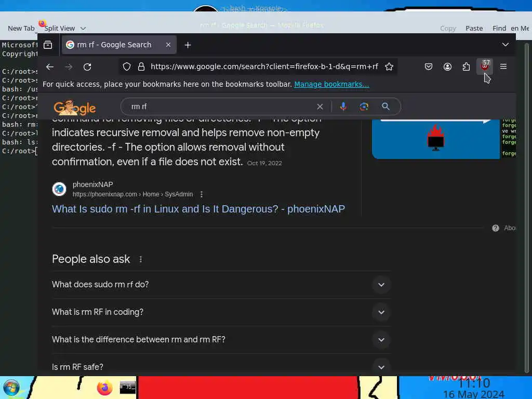Open tracking protection shield icon
This screenshot has width=532, height=399.
click(x=127, y=67)
